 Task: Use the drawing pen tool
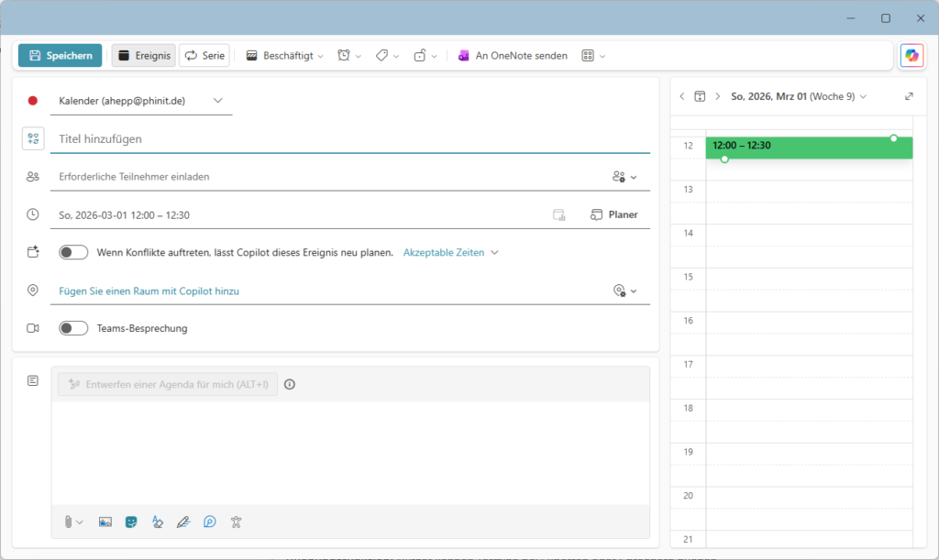point(182,521)
